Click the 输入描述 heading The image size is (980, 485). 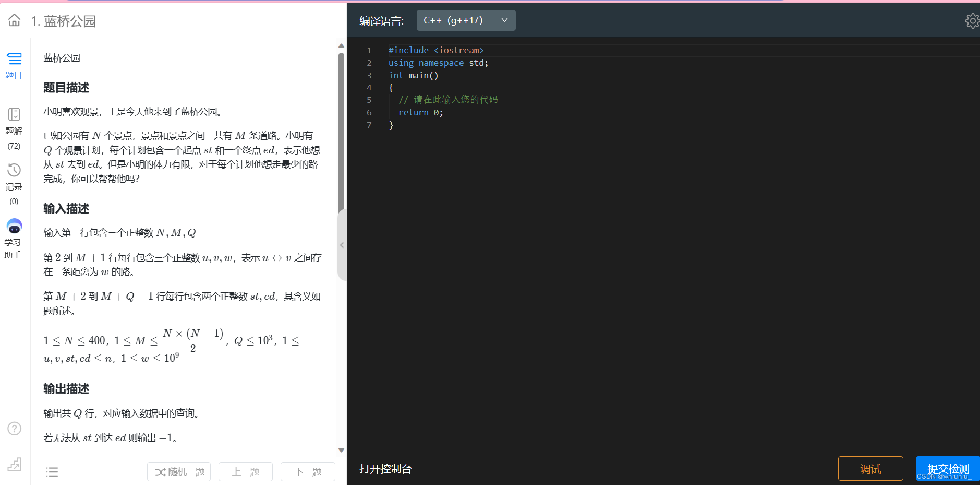(66, 209)
